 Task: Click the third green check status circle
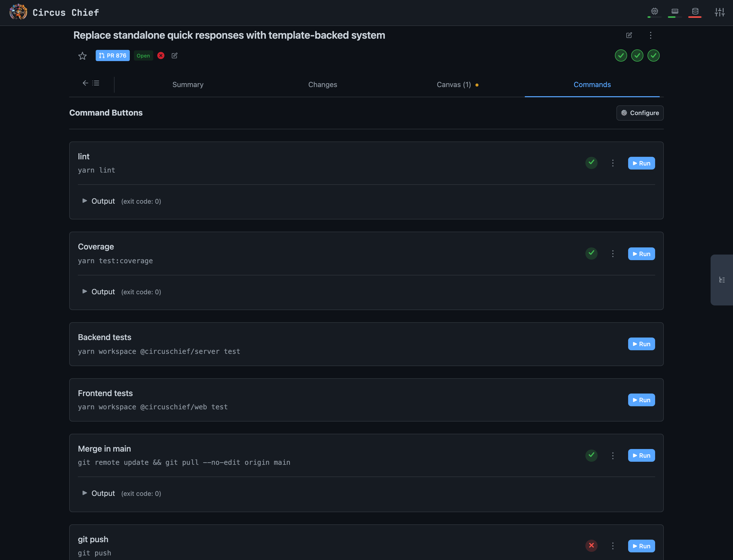653,56
